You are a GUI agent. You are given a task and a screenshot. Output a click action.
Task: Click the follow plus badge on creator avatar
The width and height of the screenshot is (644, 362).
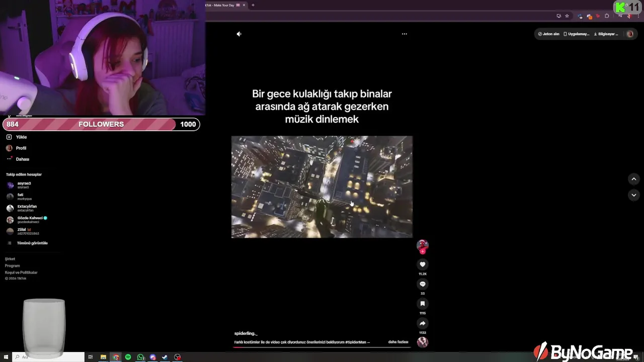click(x=423, y=251)
